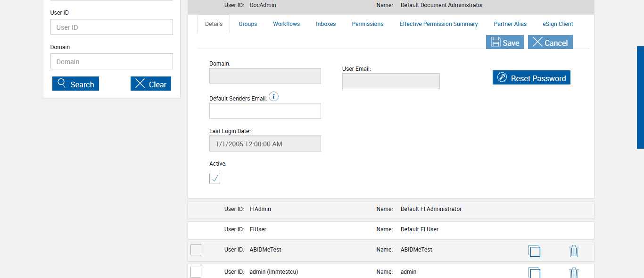Open the Effective Permission Summary tab
The image size is (644, 278).
[438, 24]
